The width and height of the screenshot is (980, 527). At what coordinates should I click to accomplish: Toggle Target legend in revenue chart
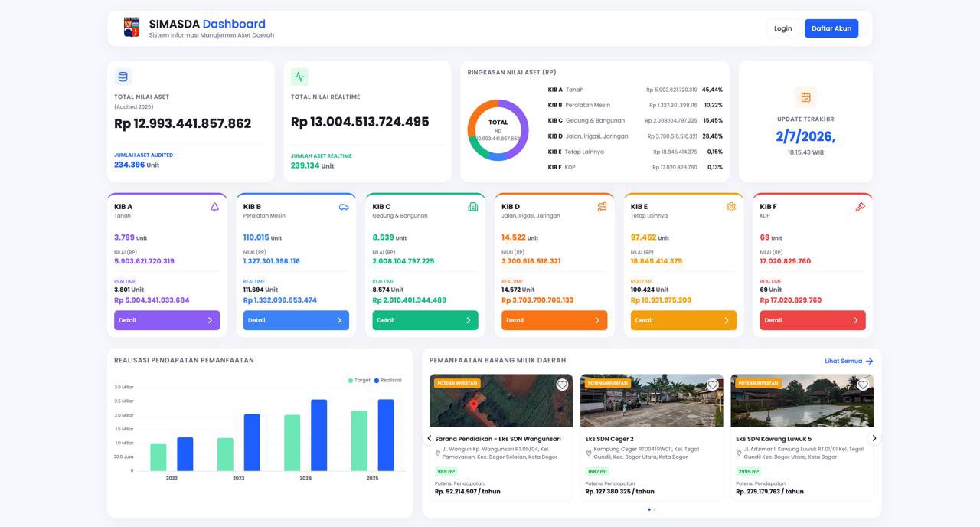359,380
